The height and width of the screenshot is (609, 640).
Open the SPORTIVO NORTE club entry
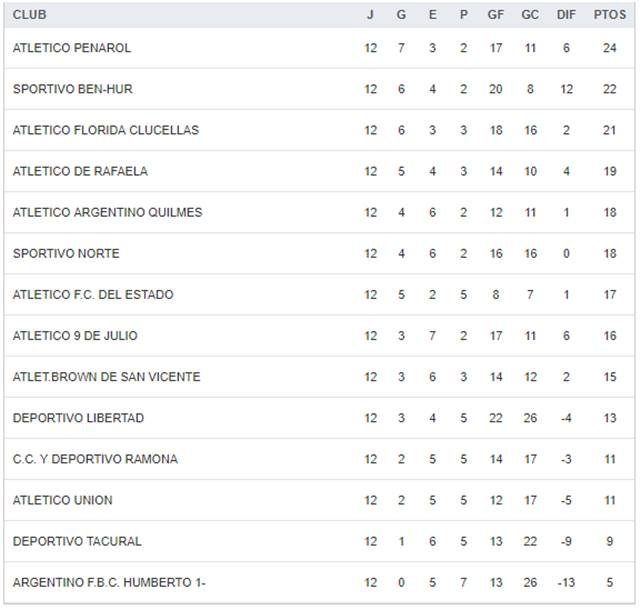click(66, 253)
